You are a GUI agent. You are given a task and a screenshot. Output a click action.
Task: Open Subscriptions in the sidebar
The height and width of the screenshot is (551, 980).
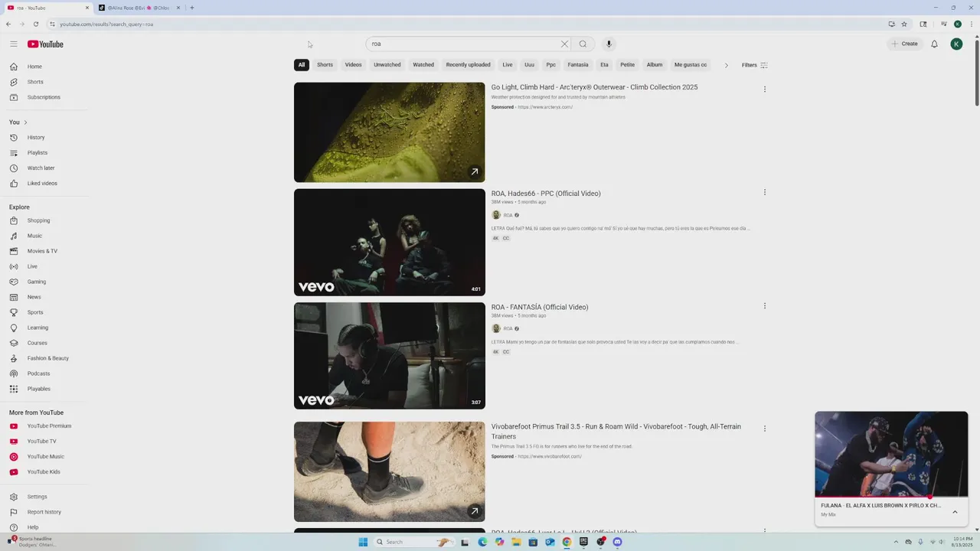point(46,97)
